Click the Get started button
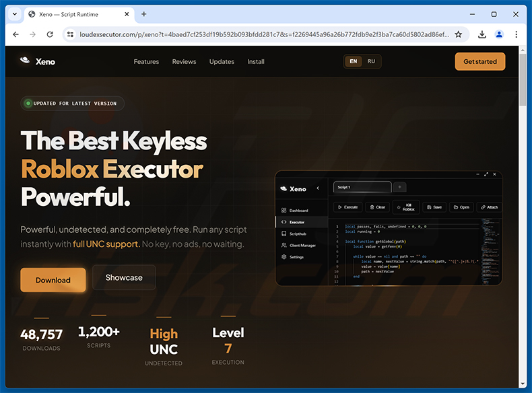Screen dimensions: 532x393 tap(480, 61)
